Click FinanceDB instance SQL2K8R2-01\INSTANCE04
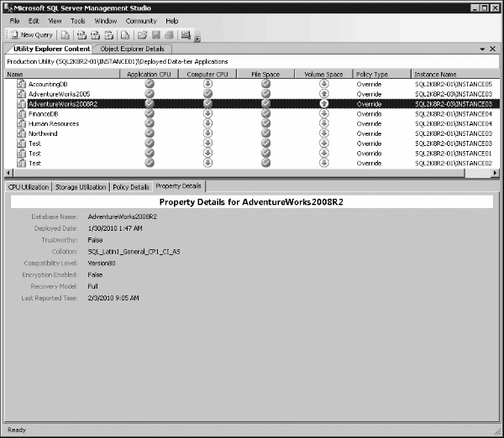The image size is (504, 438). click(454, 114)
